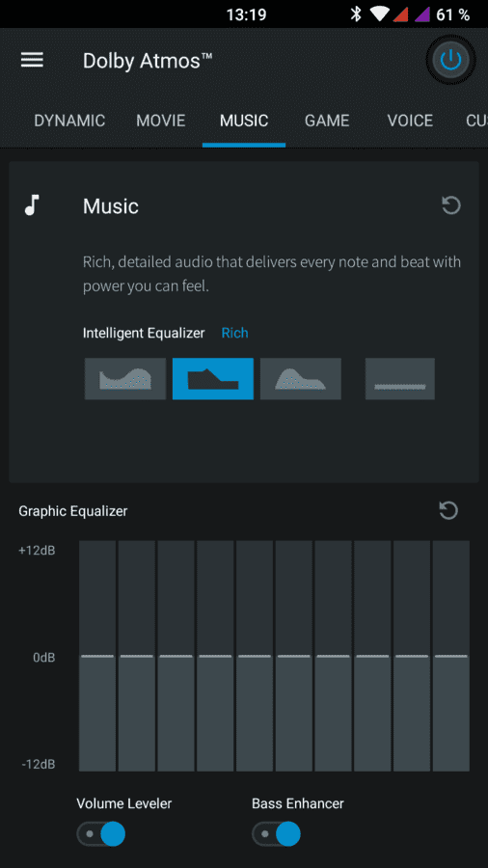Click the second Graphic Equalizer band
The height and width of the screenshot is (868, 488).
pos(137,656)
